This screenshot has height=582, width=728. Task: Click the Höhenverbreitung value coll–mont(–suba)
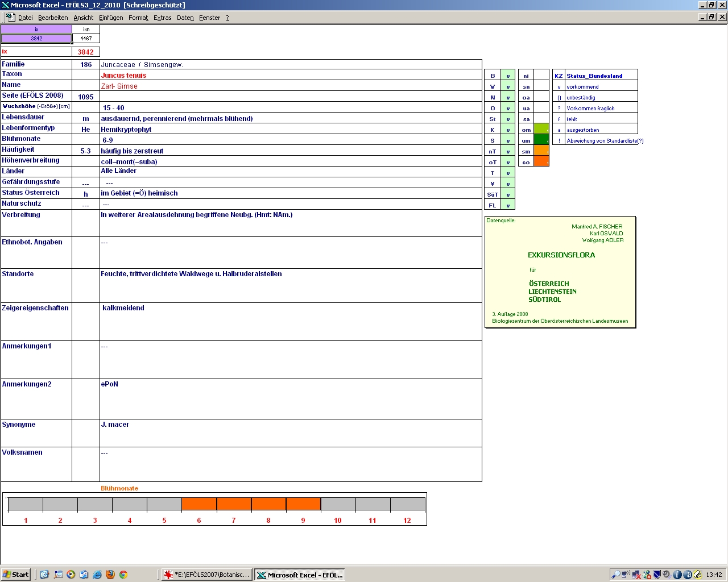pyautogui.click(x=129, y=161)
